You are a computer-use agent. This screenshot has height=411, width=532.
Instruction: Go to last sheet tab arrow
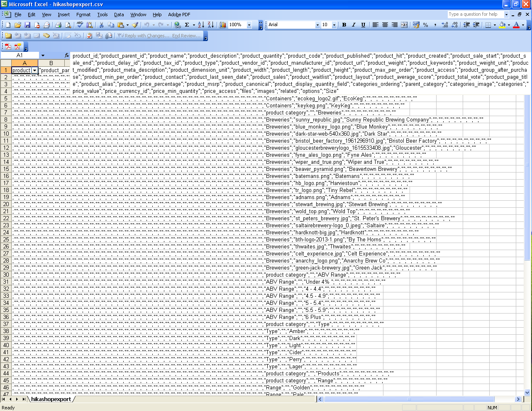(24, 399)
